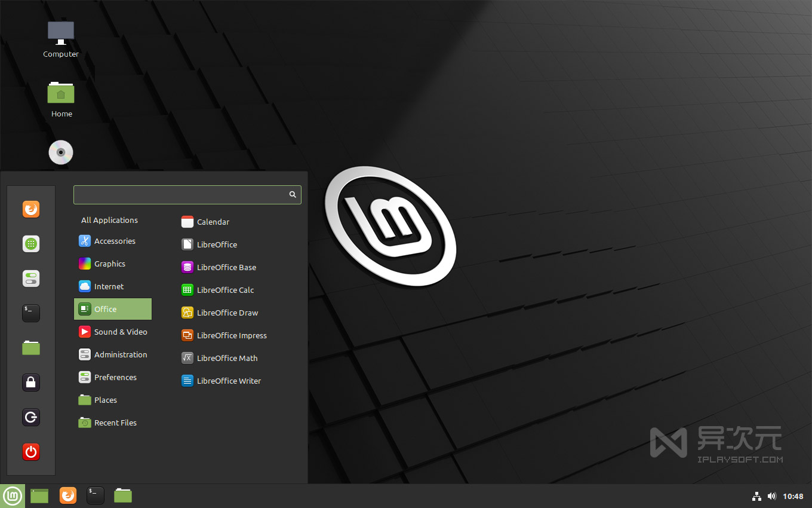This screenshot has height=508, width=812.
Task: Click inside the application search field
Action: click(x=179, y=194)
